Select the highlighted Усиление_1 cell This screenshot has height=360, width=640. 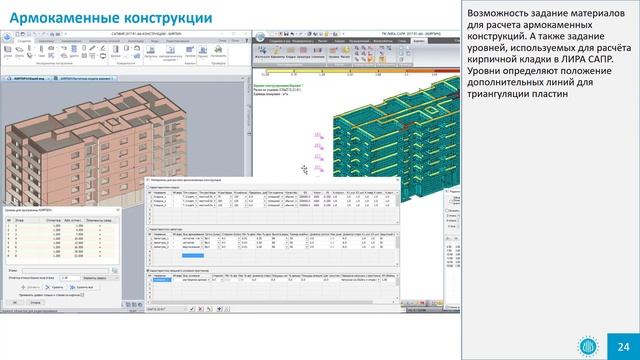pyautogui.click(x=162, y=280)
